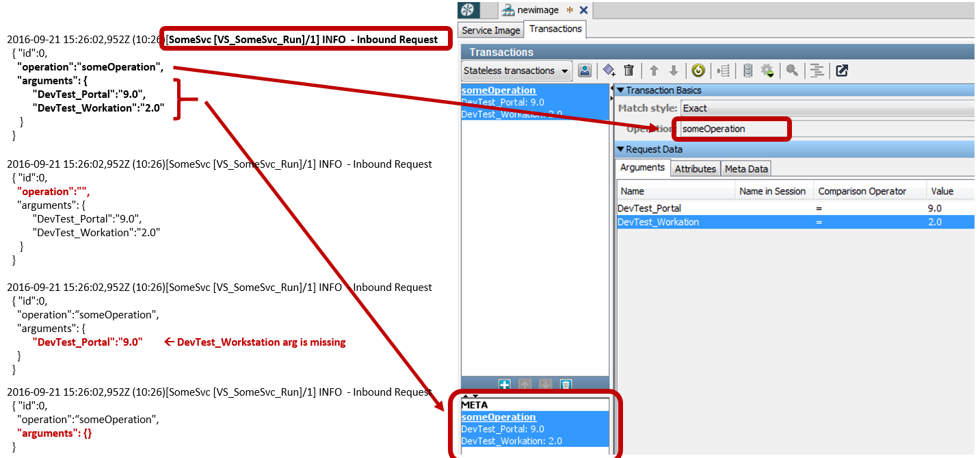Select the Transactions tab

click(556, 29)
